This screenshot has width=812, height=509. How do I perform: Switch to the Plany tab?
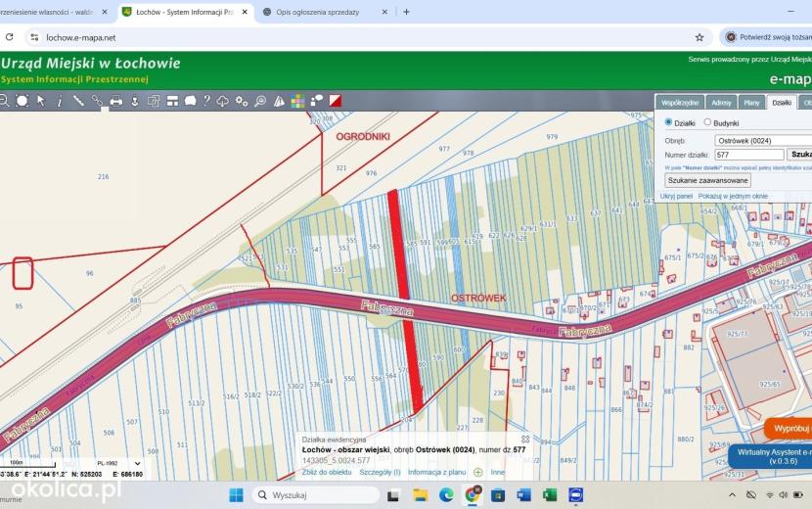pyautogui.click(x=751, y=103)
